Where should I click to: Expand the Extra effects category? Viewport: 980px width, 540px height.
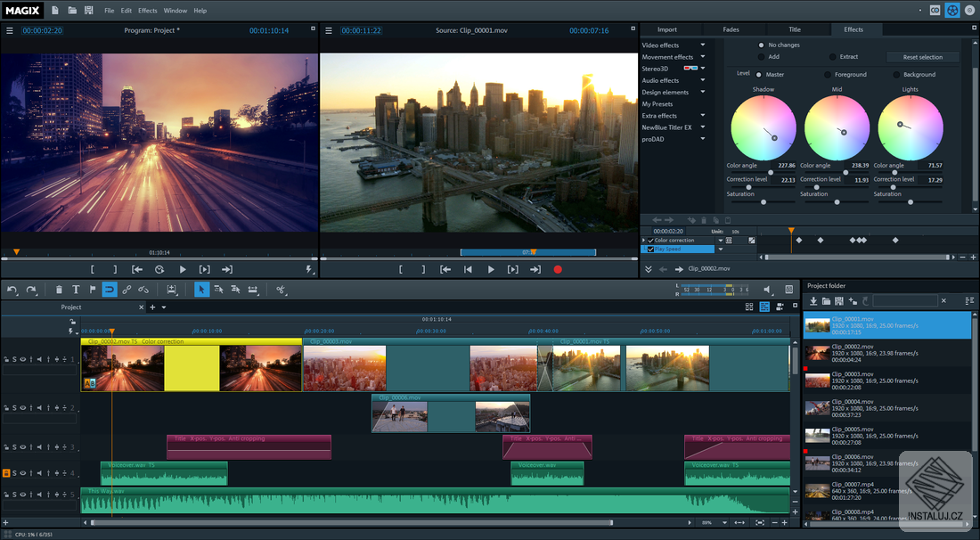[703, 116]
